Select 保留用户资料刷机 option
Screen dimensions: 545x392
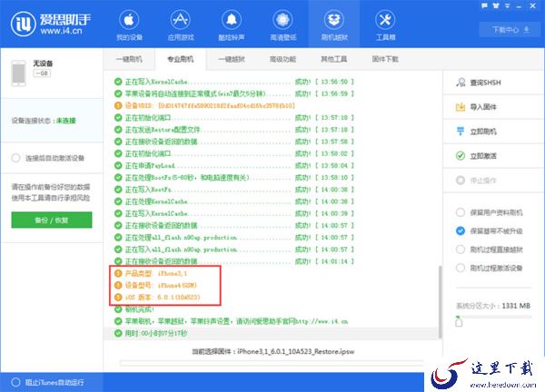point(490,212)
